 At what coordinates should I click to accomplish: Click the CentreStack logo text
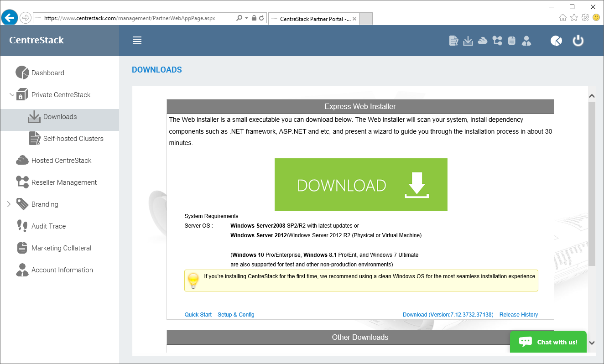coord(36,40)
